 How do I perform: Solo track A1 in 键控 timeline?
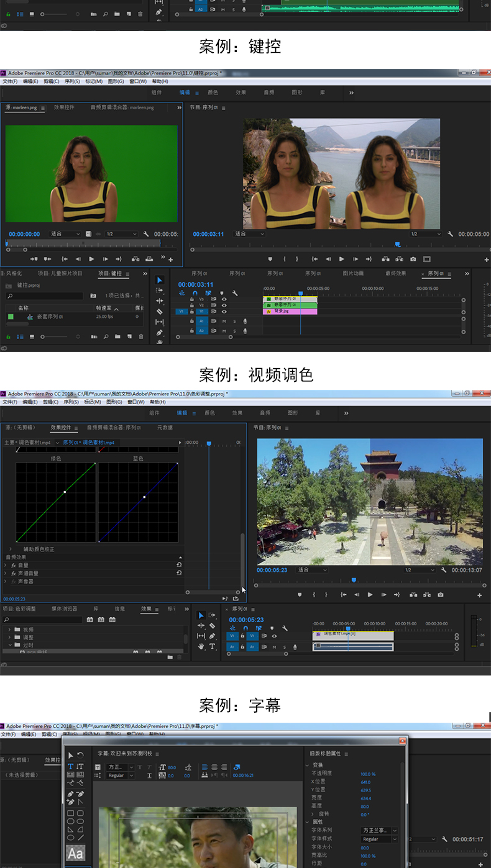[234, 321]
